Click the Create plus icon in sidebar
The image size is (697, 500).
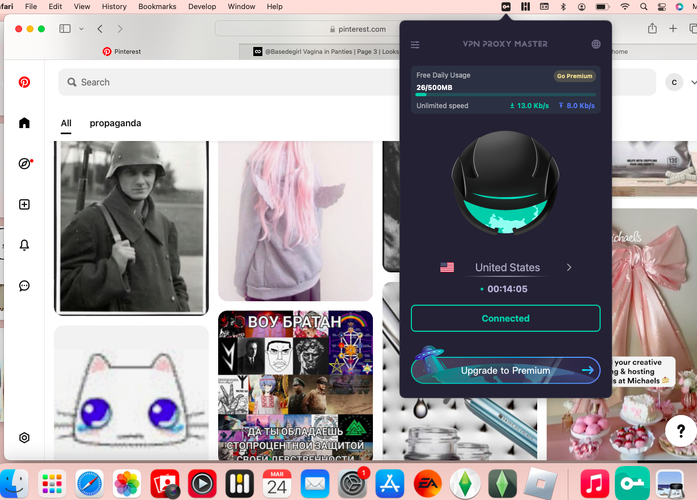(x=24, y=204)
